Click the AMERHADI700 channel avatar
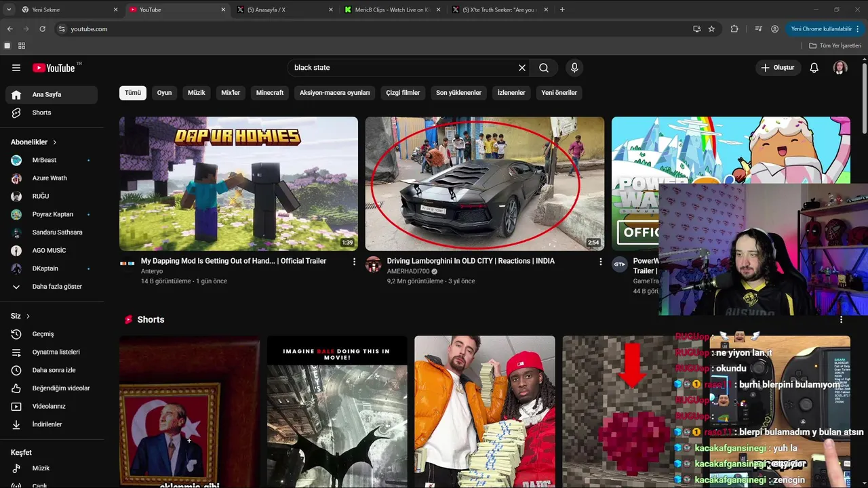 click(374, 264)
